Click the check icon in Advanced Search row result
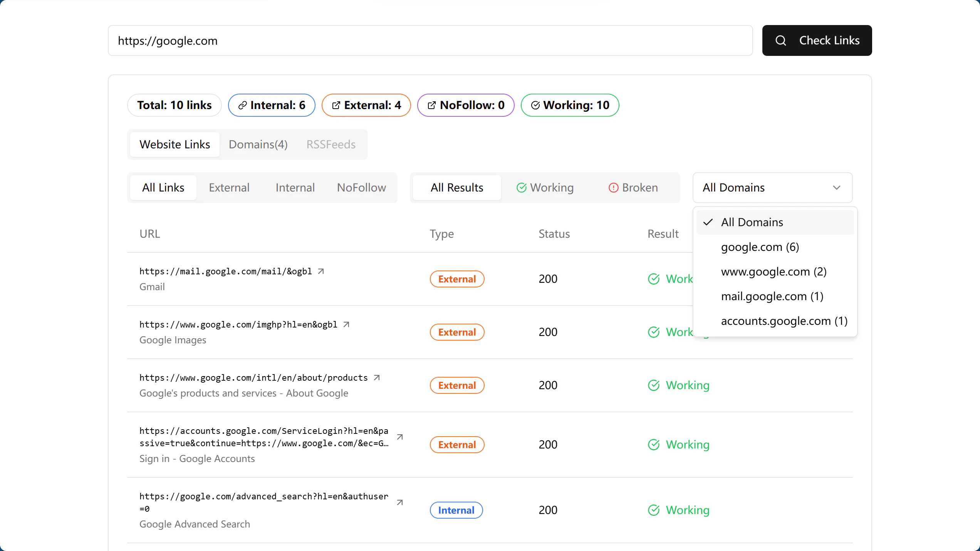Viewport: 980px width, 551px height. (654, 510)
